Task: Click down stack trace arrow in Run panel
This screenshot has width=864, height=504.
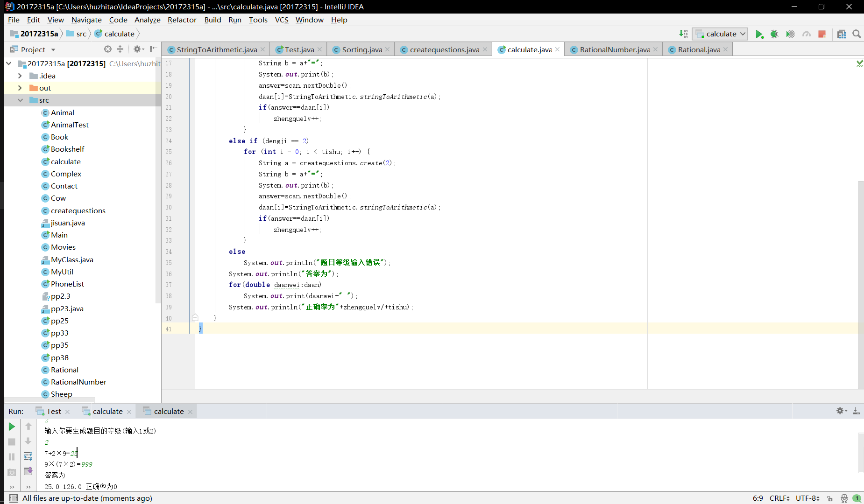Action: [x=28, y=441]
